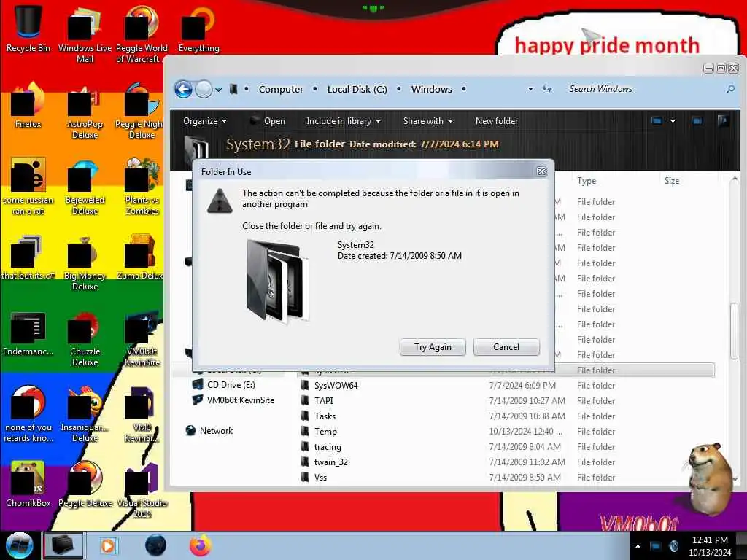
Task: Open Peggle World of Warcraft icon
Action: point(142,34)
